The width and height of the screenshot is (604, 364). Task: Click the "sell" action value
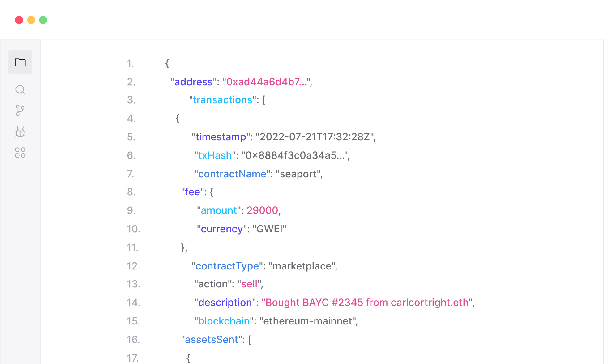(249, 284)
